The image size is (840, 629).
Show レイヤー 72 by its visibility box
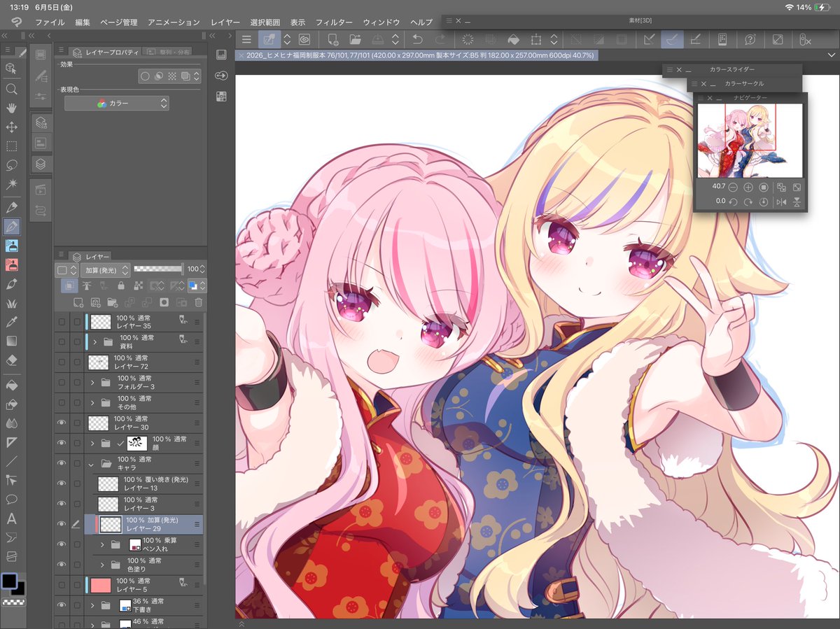62,362
